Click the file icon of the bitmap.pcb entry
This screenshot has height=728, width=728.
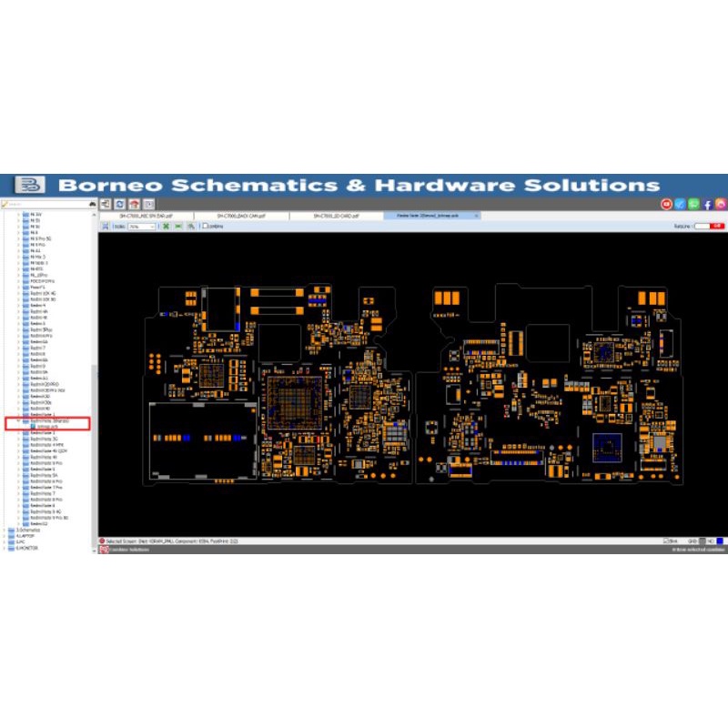(x=33, y=426)
